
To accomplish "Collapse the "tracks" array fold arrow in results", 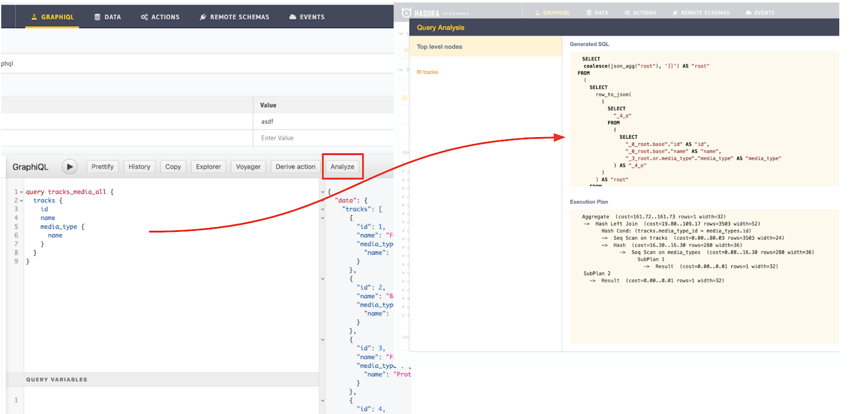I will click(323, 209).
